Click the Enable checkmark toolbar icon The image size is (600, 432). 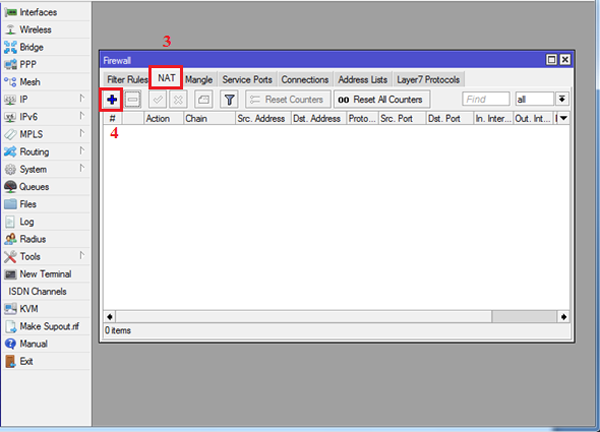click(x=158, y=100)
